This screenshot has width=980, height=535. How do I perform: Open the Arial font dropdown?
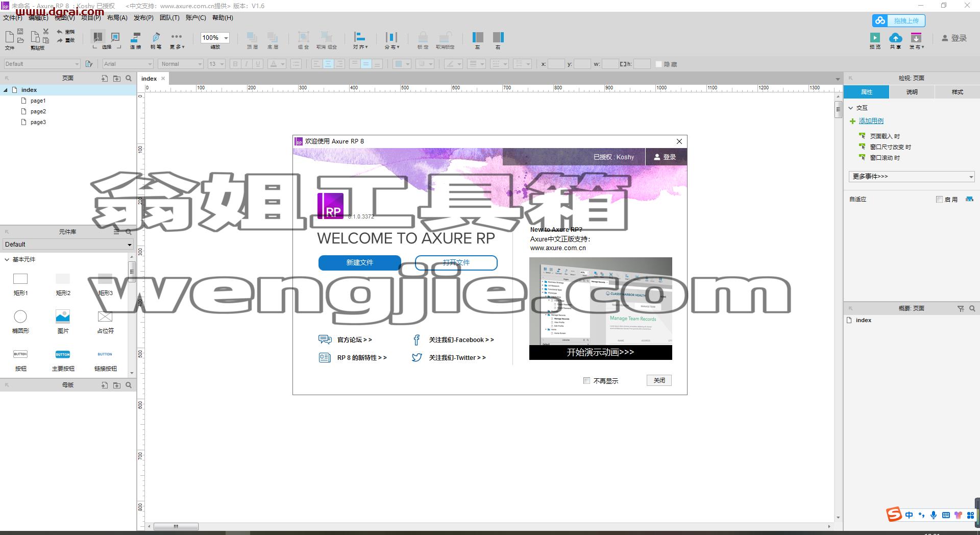(x=128, y=64)
